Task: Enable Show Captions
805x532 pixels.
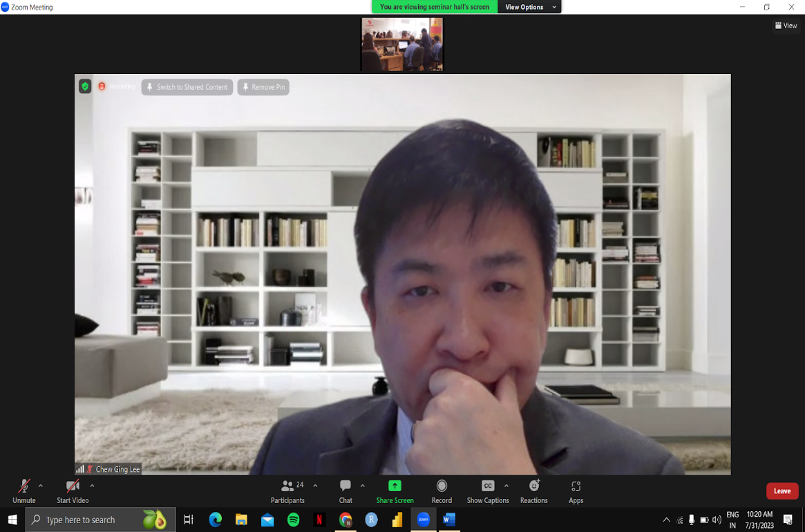Action: 487,486
